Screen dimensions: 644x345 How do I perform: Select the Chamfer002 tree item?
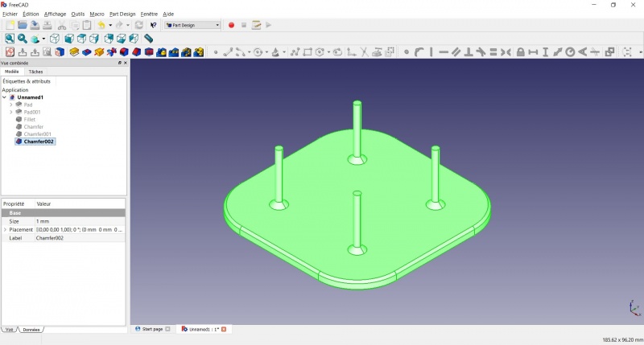pos(39,142)
